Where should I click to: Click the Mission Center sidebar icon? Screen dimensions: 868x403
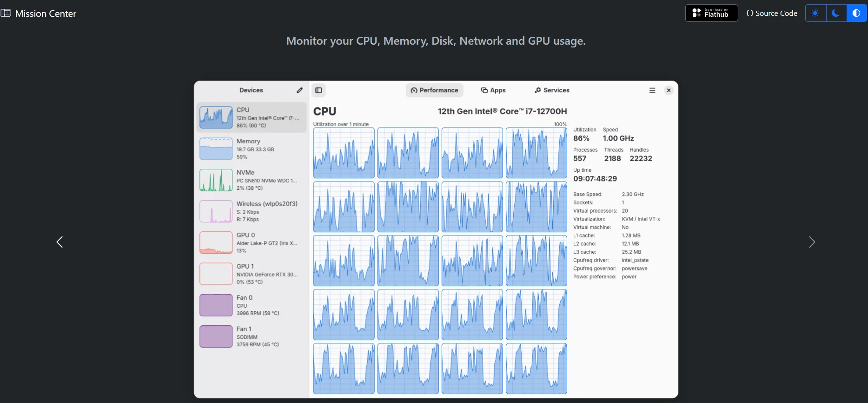point(6,13)
